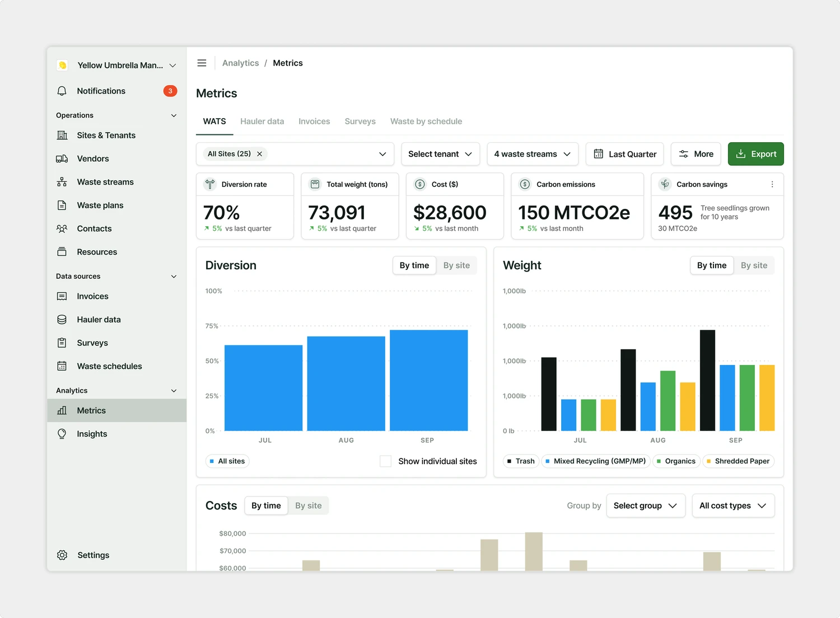Open the Last Quarter date range picker
Image resolution: width=840 pixels, height=618 pixels.
tap(625, 154)
